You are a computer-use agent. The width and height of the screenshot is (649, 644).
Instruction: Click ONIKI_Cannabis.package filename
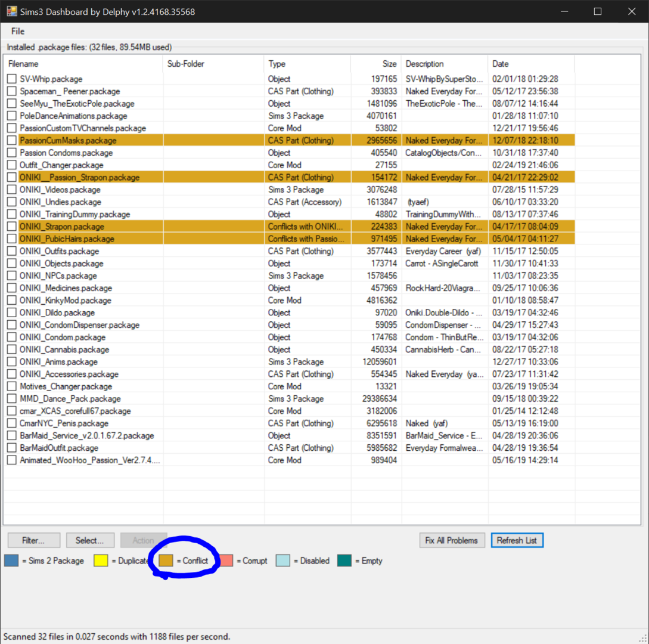(x=64, y=349)
